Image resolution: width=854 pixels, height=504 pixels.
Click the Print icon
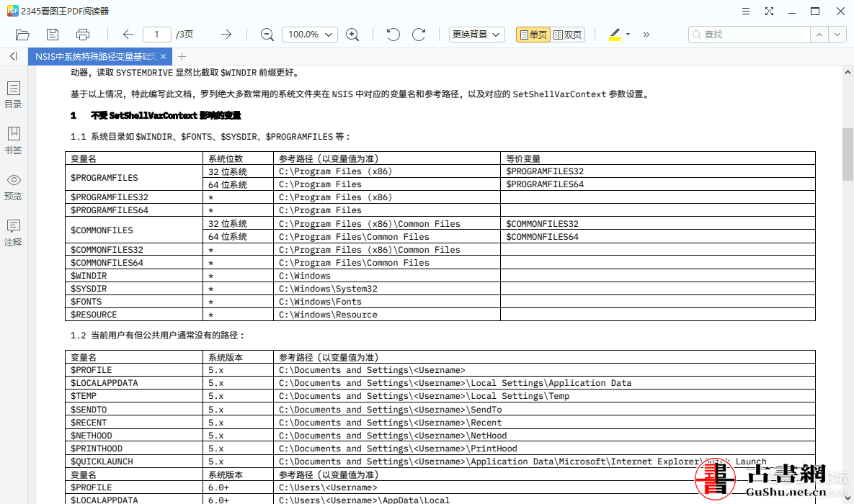tap(83, 35)
